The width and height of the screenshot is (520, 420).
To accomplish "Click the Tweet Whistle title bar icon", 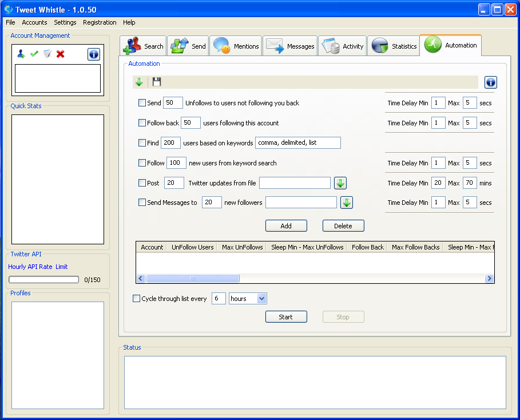I will [8, 10].
